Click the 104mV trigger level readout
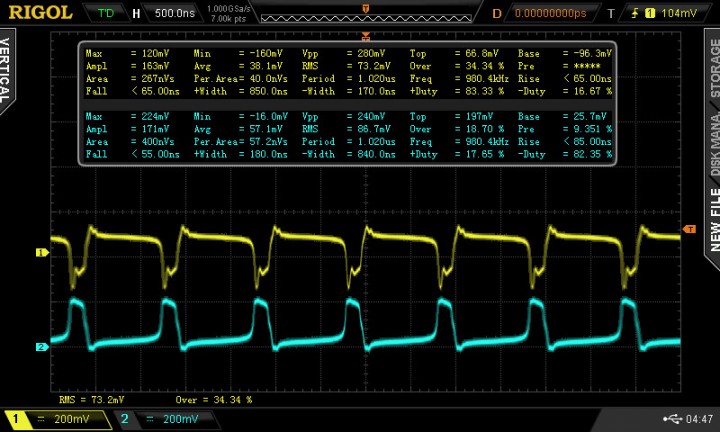 (679, 13)
